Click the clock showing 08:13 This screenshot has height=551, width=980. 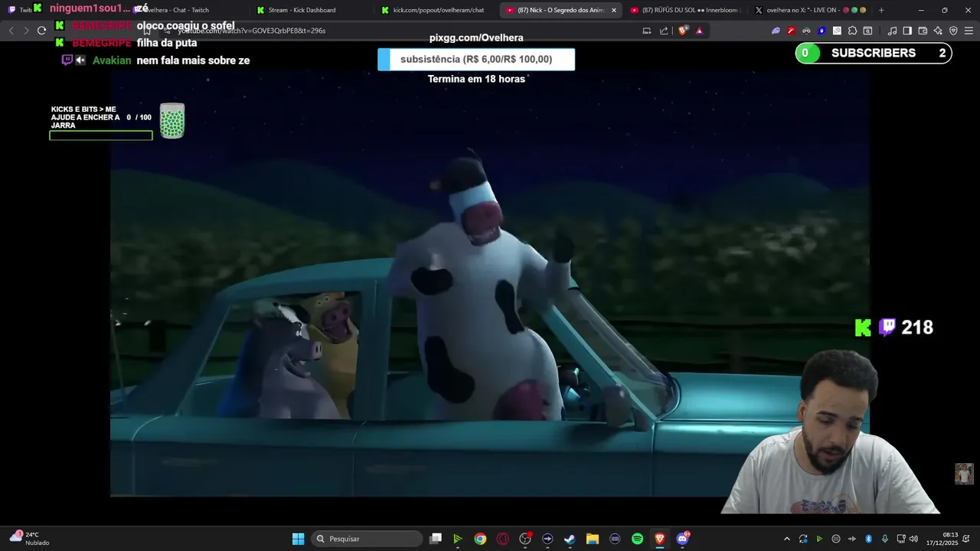(942, 539)
